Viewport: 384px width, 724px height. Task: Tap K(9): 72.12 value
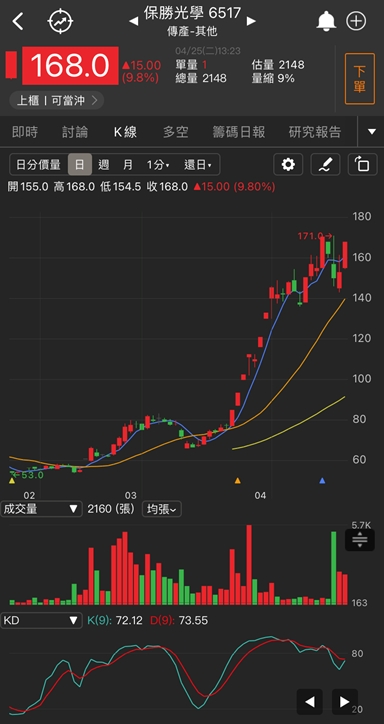[115, 621]
